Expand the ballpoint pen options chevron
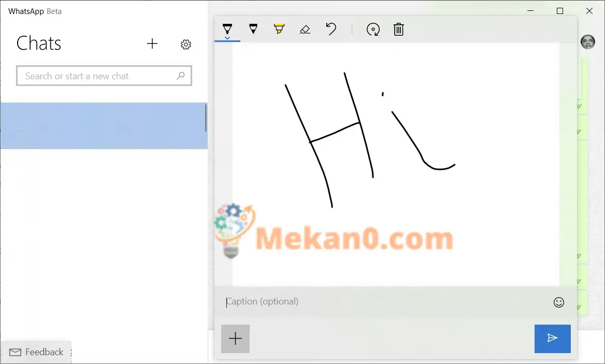Viewport: 605px width, 364px height. point(227,38)
